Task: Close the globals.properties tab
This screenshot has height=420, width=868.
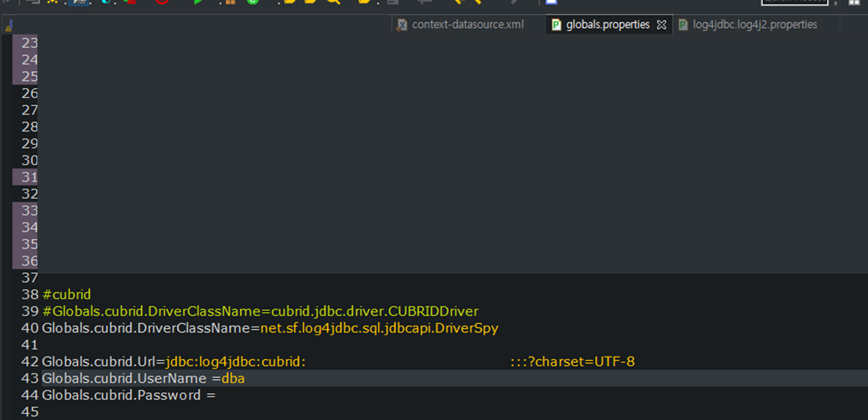Action: pos(662,25)
